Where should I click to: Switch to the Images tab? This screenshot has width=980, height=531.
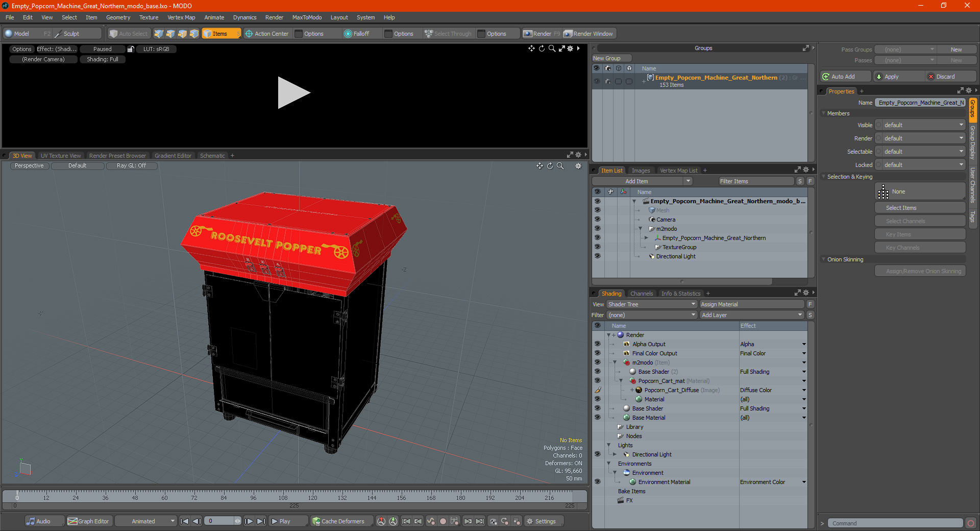(x=641, y=171)
